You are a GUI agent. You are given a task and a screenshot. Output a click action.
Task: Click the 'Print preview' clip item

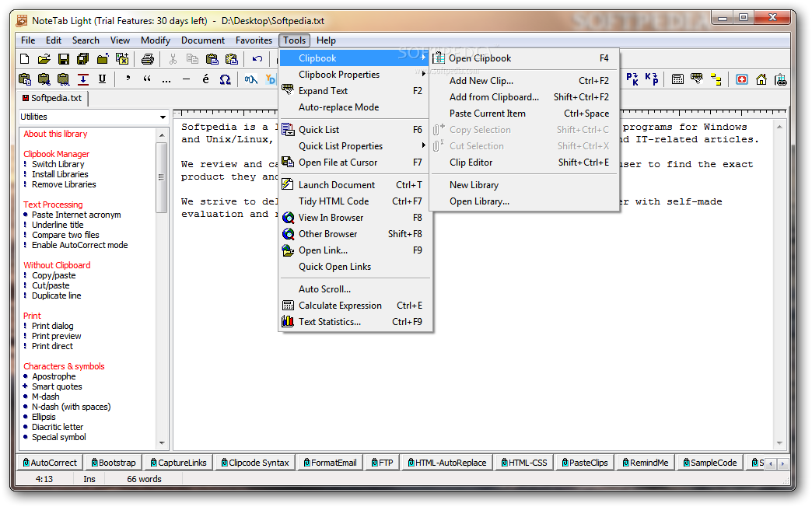(x=57, y=336)
